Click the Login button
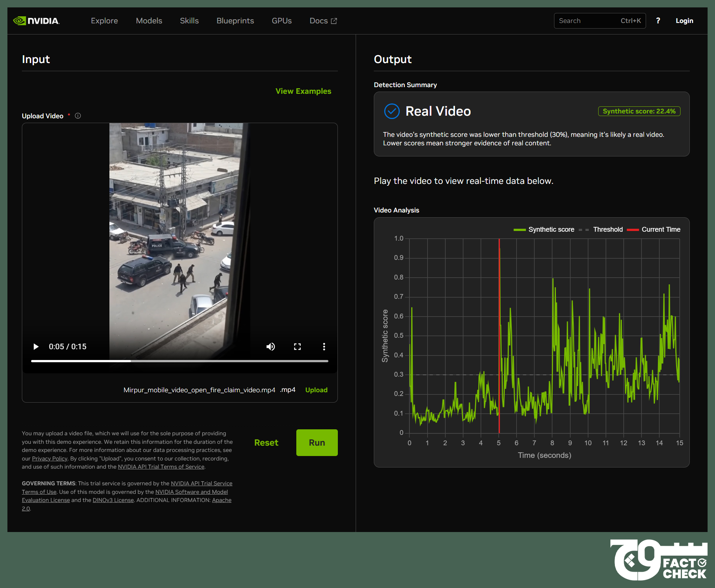This screenshot has width=715, height=588. point(685,21)
